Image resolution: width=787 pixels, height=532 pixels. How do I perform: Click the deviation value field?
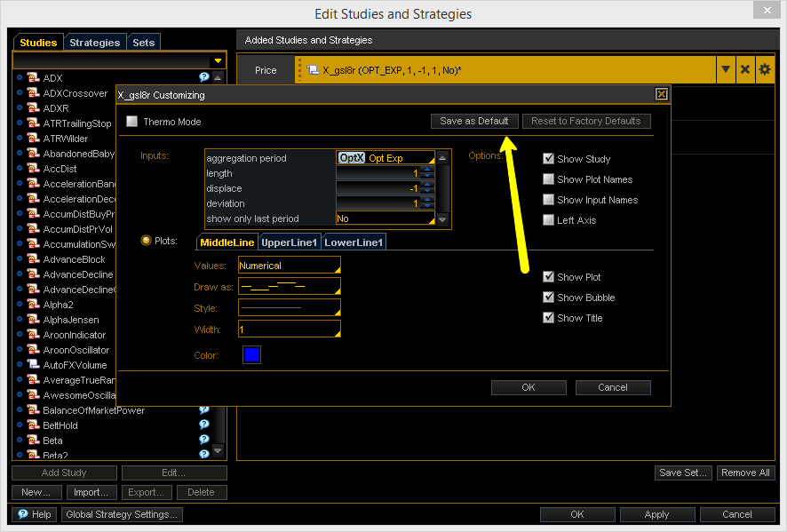378,203
